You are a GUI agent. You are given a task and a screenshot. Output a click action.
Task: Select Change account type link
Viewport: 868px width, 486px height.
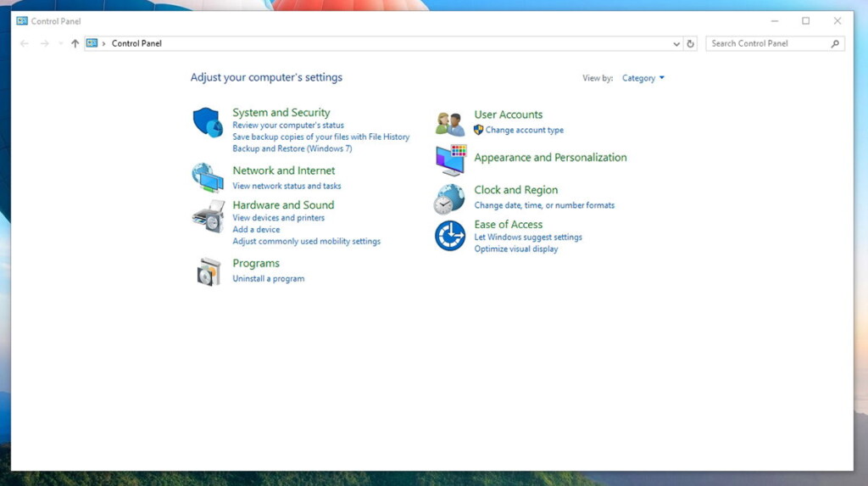[524, 131]
